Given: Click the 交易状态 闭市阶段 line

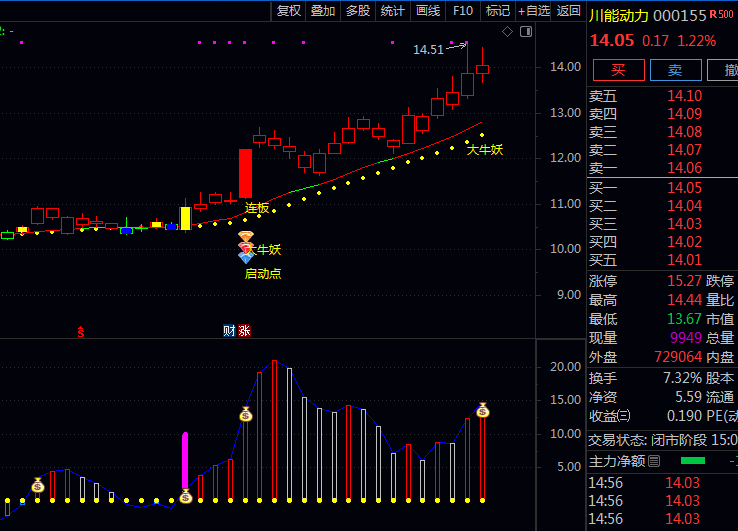Looking at the screenshot, I should (x=663, y=440).
